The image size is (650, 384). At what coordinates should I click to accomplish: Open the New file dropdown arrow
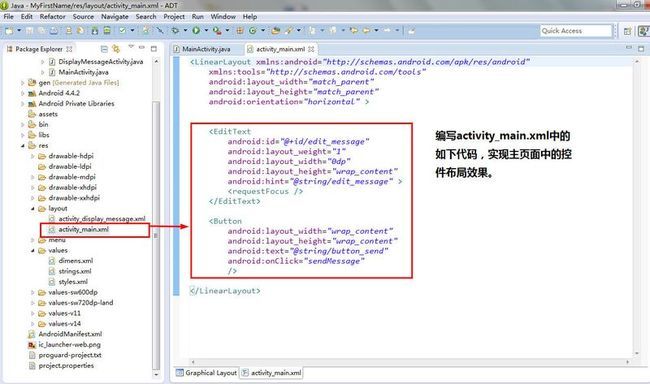click(x=19, y=30)
